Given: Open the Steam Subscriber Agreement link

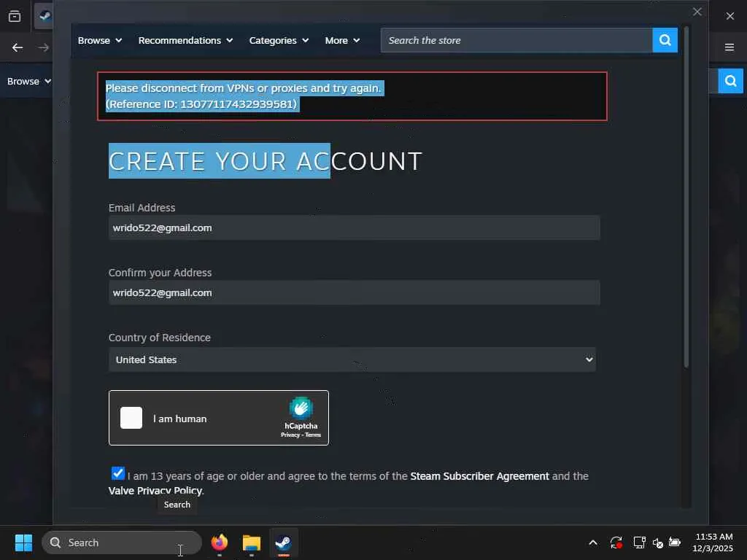Looking at the screenshot, I should [479, 476].
